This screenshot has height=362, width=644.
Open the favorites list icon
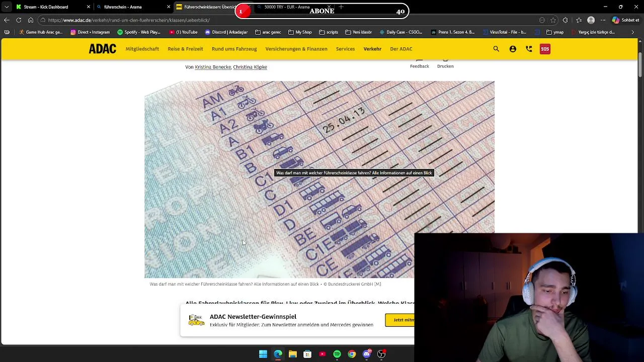click(x=579, y=20)
